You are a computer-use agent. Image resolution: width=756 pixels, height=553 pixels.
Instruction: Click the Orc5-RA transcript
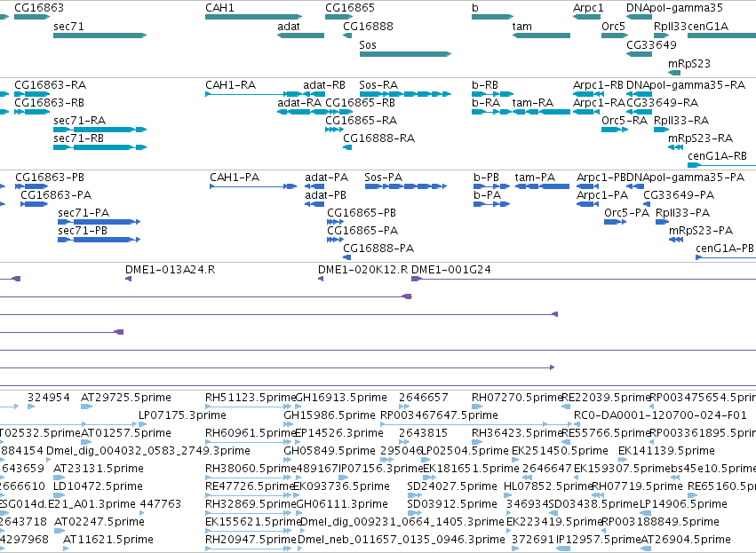(x=615, y=130)
